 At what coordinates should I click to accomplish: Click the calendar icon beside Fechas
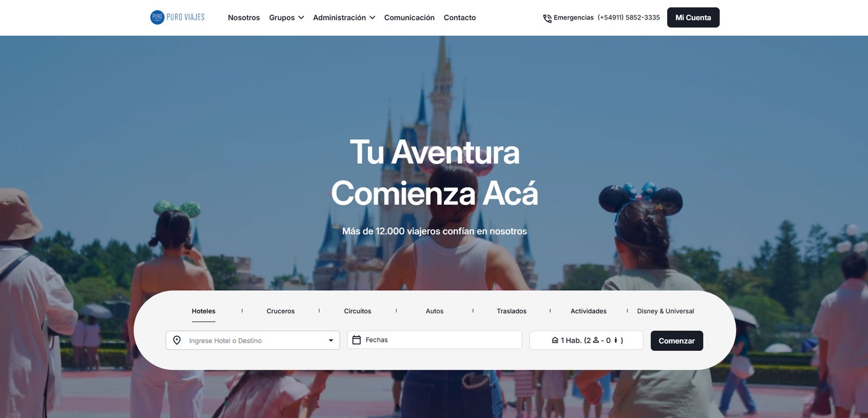coord(356,340)
